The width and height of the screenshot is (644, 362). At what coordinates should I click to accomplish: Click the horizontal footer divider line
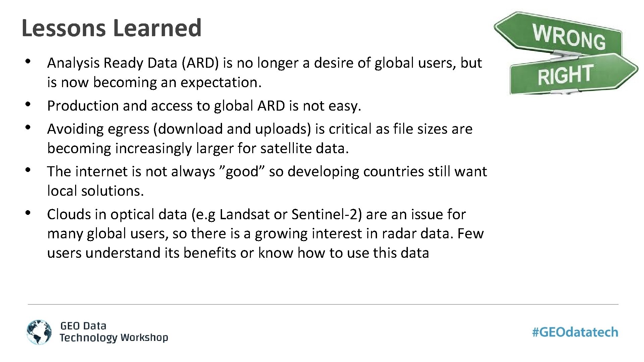click(x=323, y=304)
